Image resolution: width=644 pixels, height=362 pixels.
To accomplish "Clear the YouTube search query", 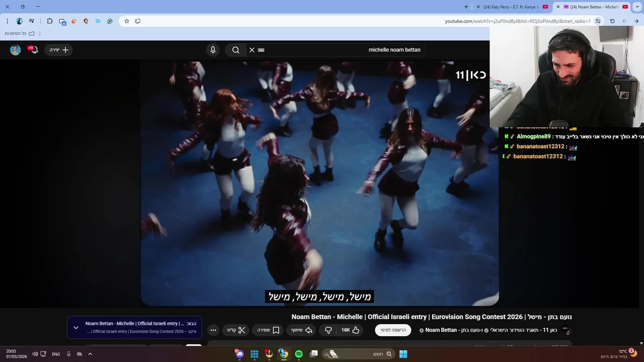I will [x=252, y=50].
